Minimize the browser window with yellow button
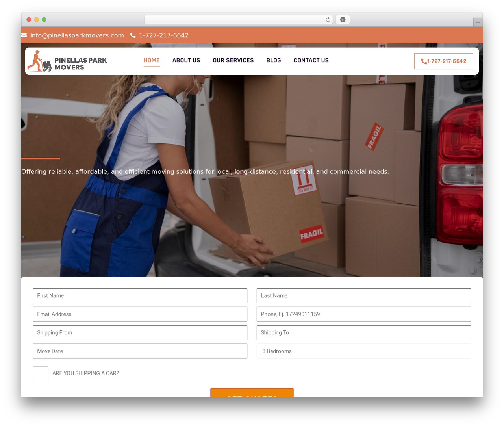Viewport: 504px width, 427px height. [x=37, y=20]
